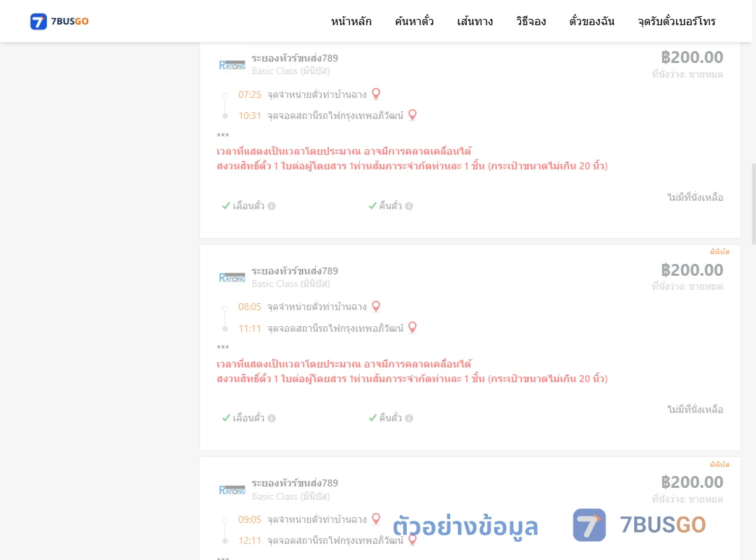Click ระยองทัวร์ขนส่ง789 name on 07:25 trip
756x560 pixels.
[295, 58]
